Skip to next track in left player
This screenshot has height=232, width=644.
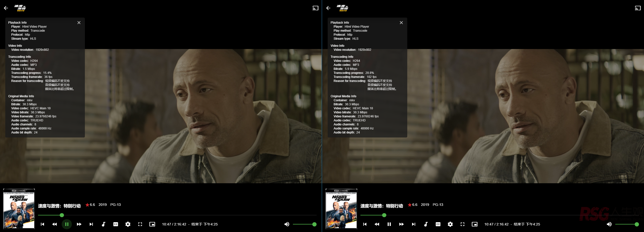click(x=91, y=224)
